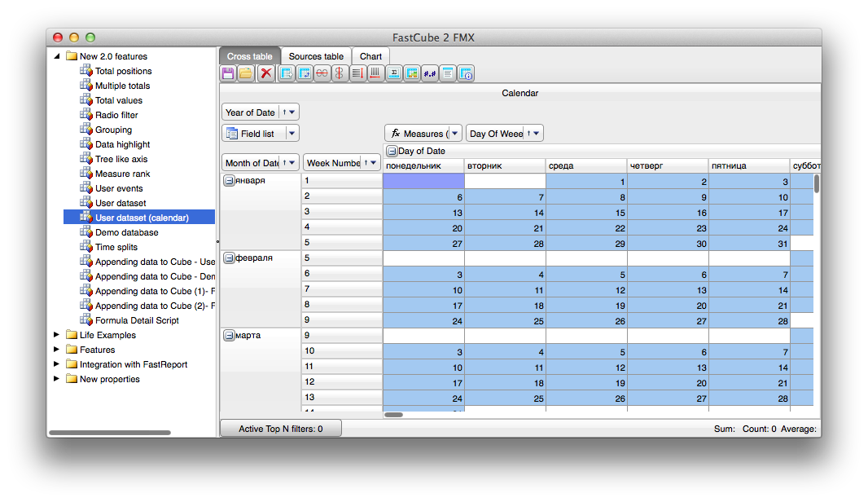Collapse the New 2.0 features folder
The width and height of the screenshot is (868, 502).
tap(56, 56)
